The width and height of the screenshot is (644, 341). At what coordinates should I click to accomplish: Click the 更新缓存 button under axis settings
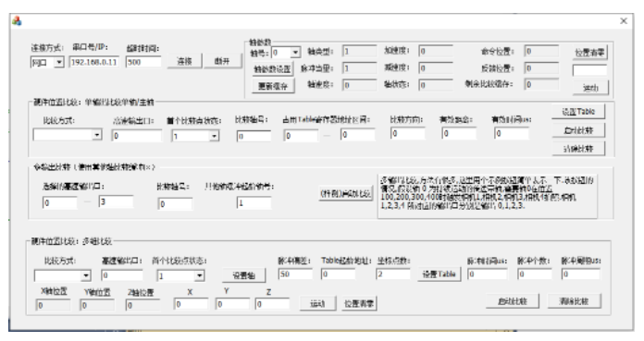[x=273, y=86]
